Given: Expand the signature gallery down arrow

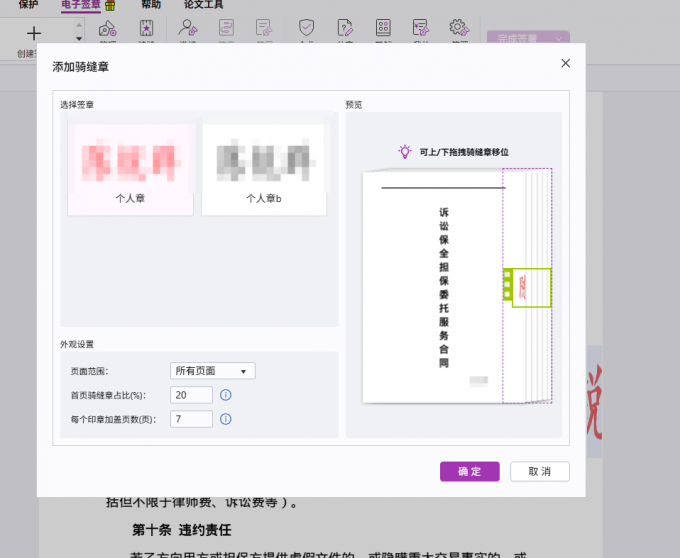Looking at the screenshot, I should [79, 38].
